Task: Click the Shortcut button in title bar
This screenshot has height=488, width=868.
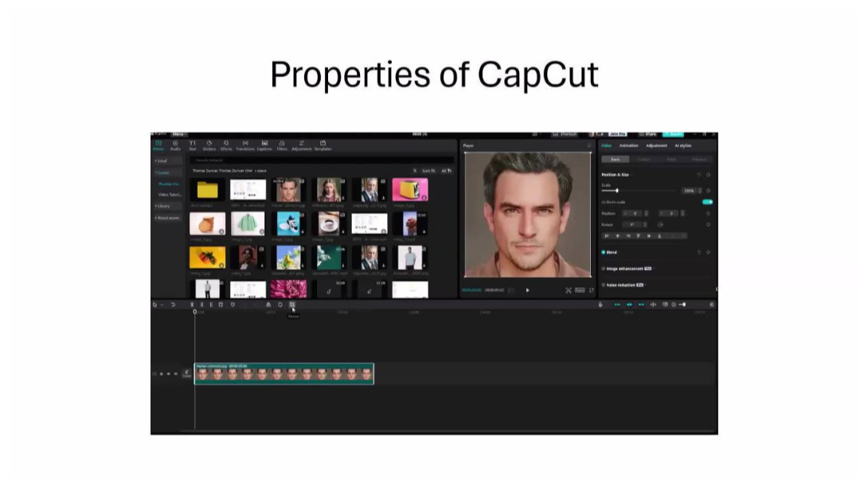Action: [565, 135]
